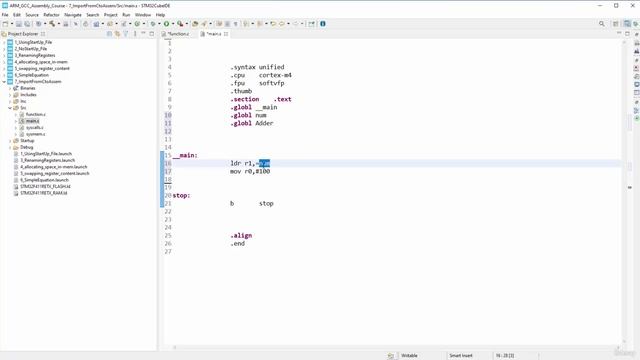The width and height of the screenshot is (640, 360).
Task: Expand the Startup folder
Action: coord(10,140)
